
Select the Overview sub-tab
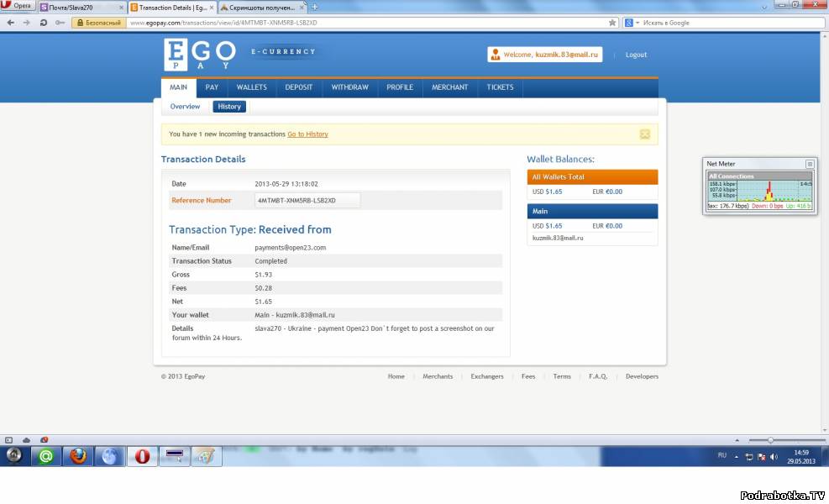[x=185, y=107]
